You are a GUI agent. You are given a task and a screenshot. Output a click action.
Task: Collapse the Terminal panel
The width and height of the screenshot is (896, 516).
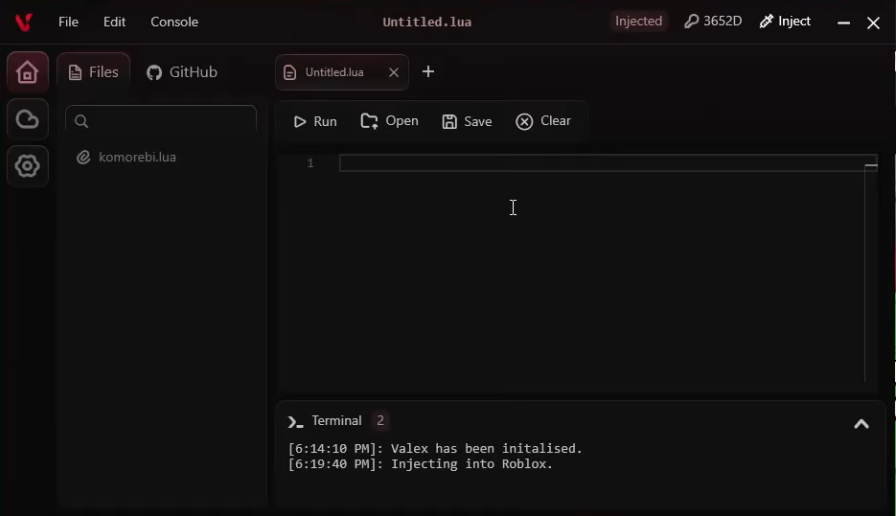860,424
